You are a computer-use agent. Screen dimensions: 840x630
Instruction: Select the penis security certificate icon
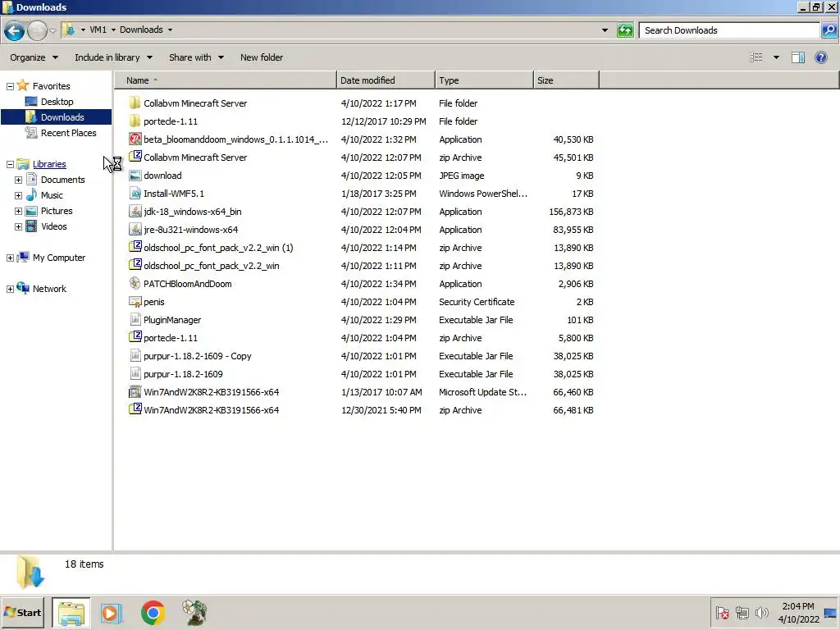pos(135,302)
